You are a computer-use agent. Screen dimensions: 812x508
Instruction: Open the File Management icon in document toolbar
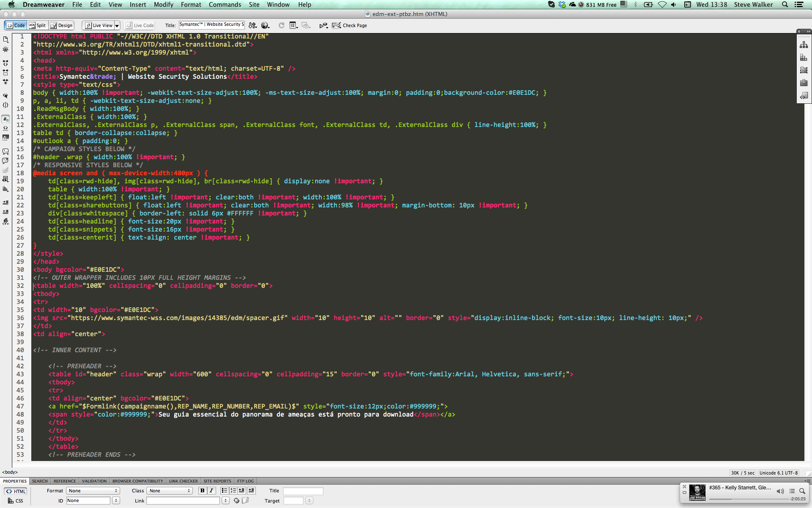pyautogui.click(x=252, y=25)
